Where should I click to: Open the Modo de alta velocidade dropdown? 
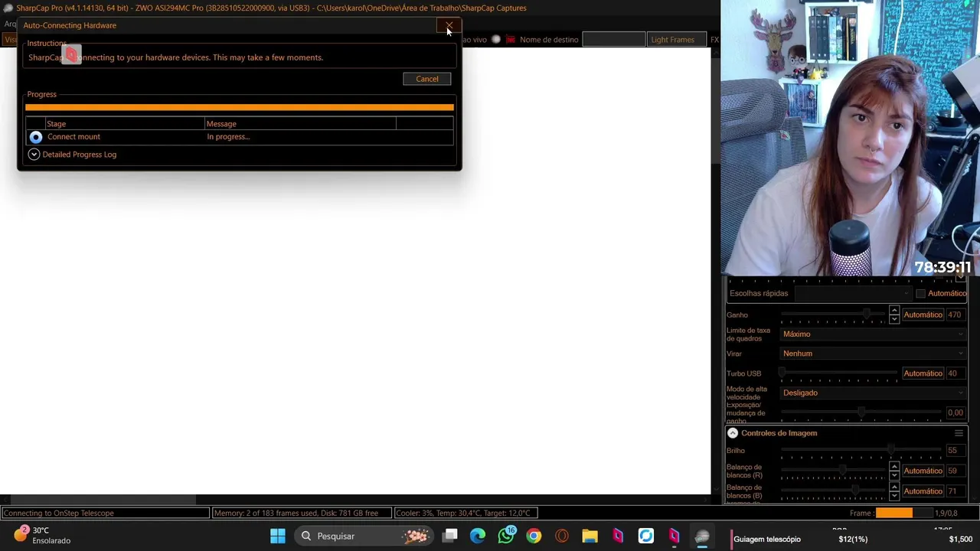click(x=873, y=393)
